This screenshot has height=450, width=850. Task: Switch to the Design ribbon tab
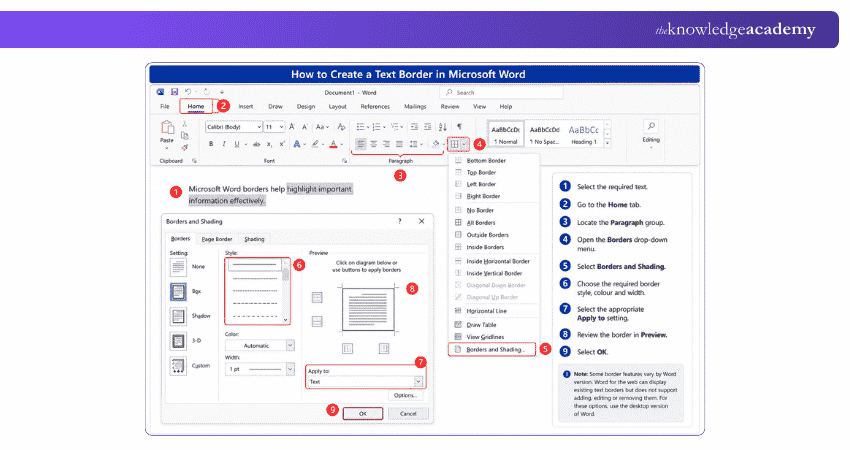point(306,107)
